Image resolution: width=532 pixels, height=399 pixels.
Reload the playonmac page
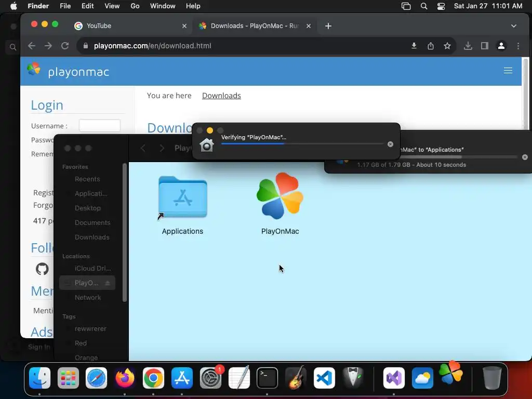(65, 46)
